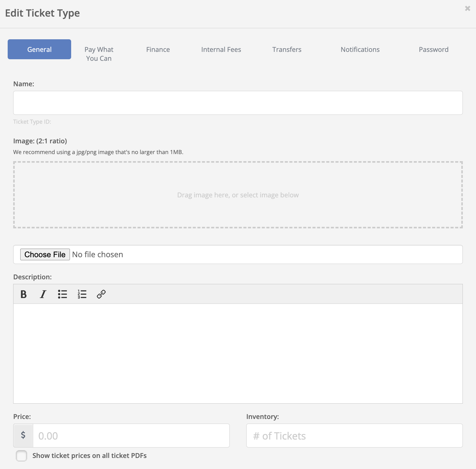Click the Choose File button
This screenshot has height=469, width=476.
pos(45,254)
